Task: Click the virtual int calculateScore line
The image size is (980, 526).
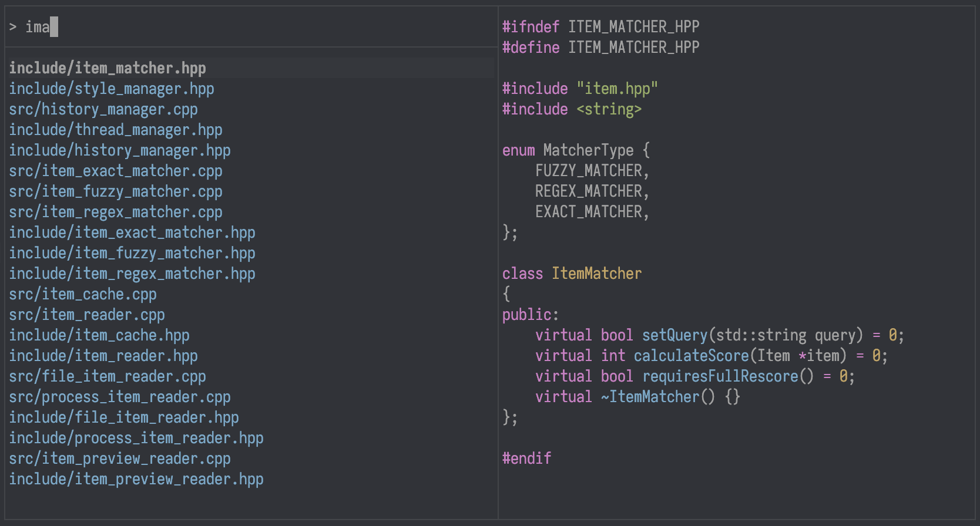Action: point(711,356)
